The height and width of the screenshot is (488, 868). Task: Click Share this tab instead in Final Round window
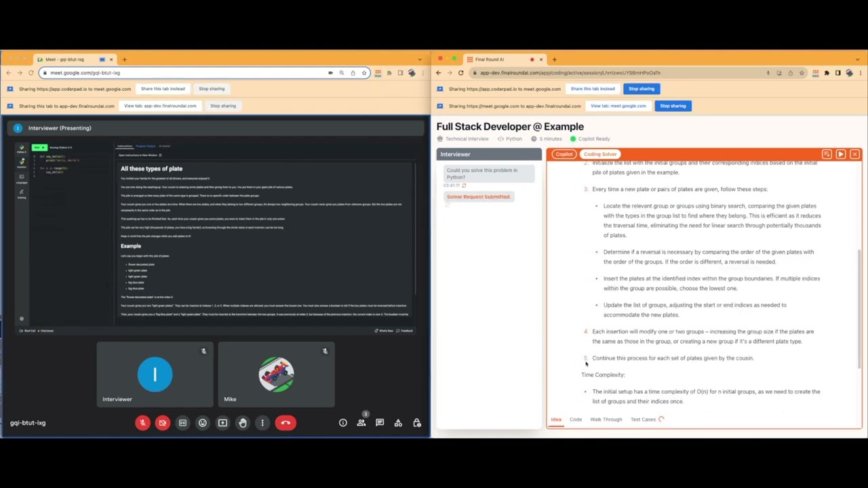593,89
